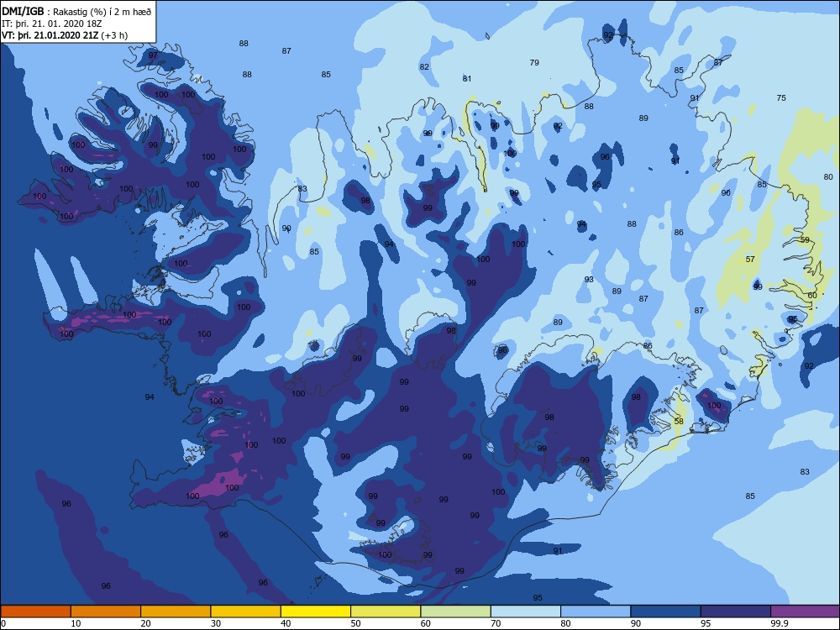The height and width of the screenshot is (630, 840).
Task: Click the 50–60 pale yellow legend segment
Action: 386,612
